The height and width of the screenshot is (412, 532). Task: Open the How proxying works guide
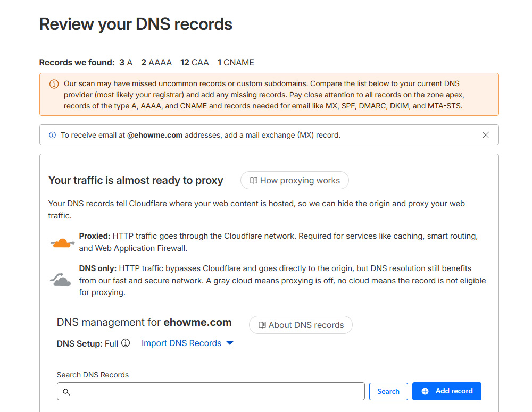coord(294,180)
